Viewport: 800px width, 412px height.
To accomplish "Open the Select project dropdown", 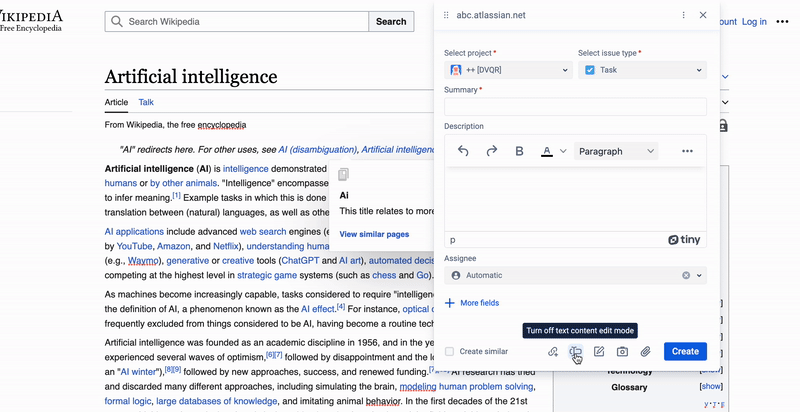I will pos(508,70).
